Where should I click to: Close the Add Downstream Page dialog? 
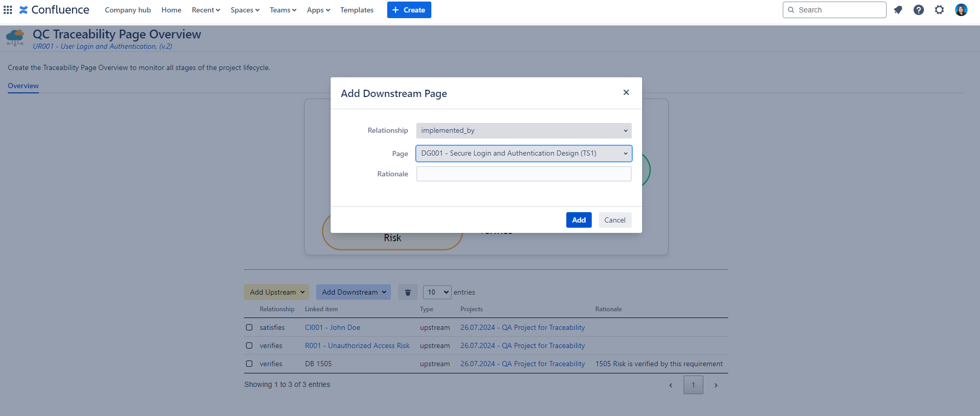tap(626, 92)
